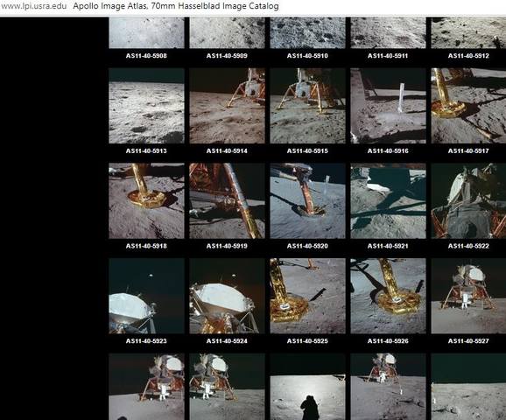Open thumbnail image AS11-40-5908
This screenshot has height=420, width=506.
[x=146, y=32]
